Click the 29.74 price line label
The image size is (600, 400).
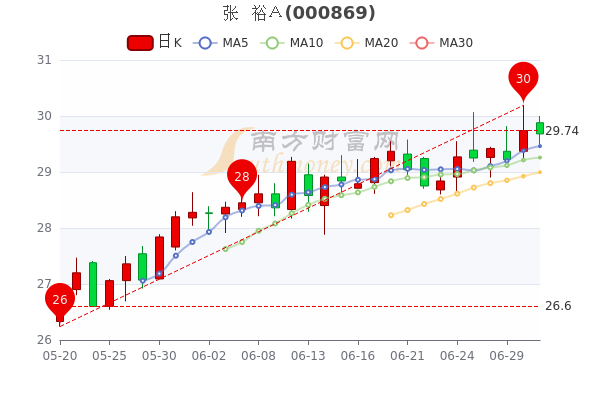[x=562, y=131]
